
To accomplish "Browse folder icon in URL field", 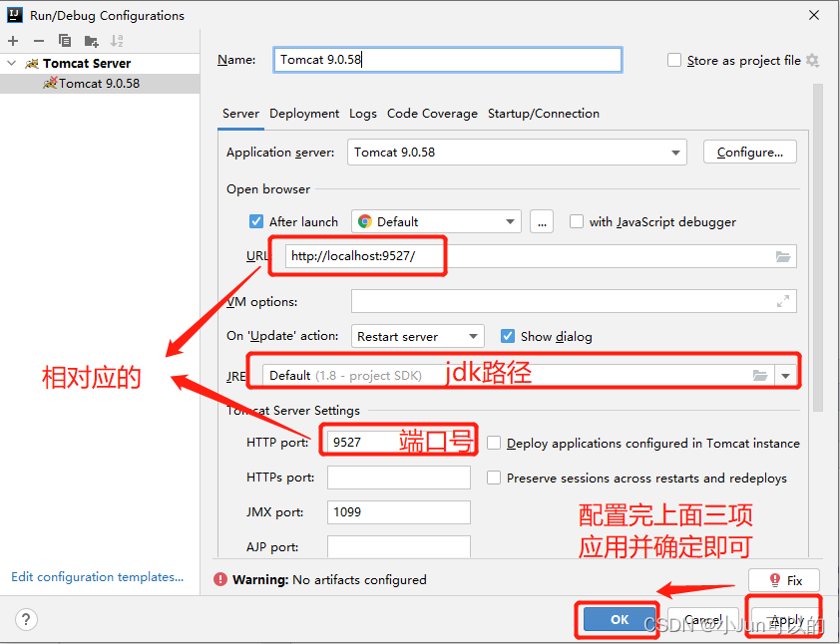I will pyautogui.click(x=783, y=256).
